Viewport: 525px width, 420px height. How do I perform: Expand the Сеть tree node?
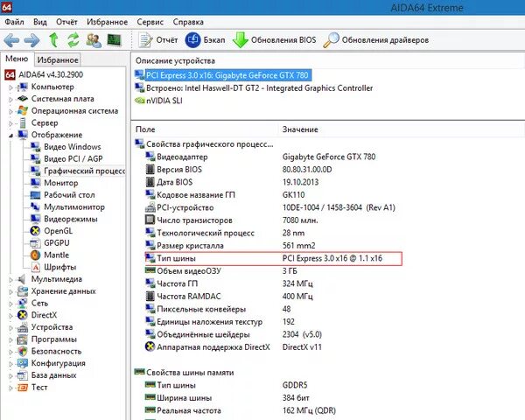tap(10, 304)
